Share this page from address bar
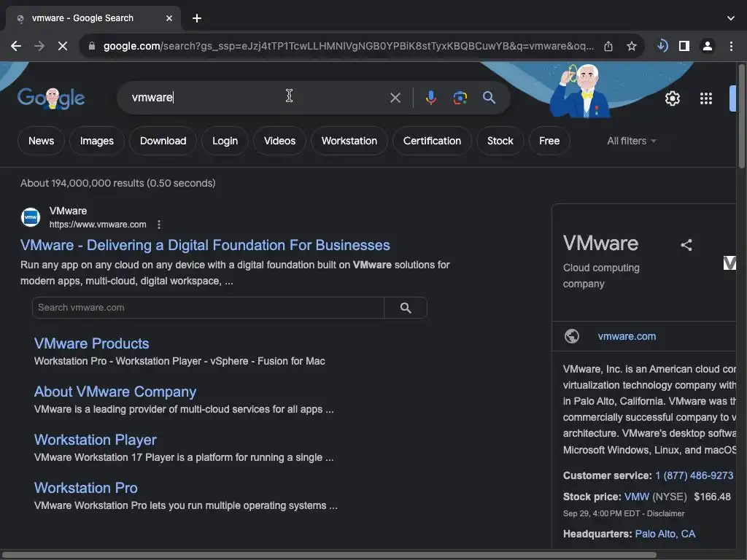Image resolution: width=747 pixels, height=560 pixels. 608,46
